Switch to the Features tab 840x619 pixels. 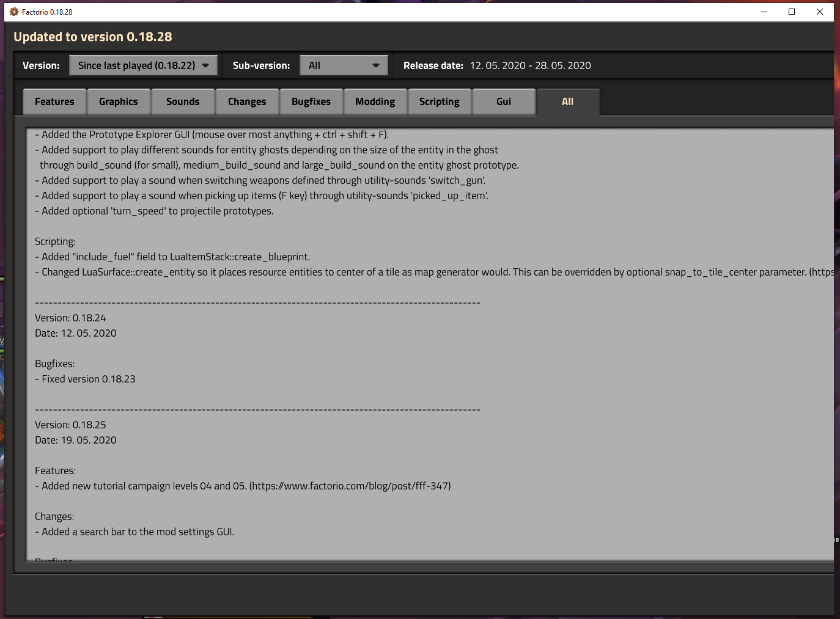(54, 101)
